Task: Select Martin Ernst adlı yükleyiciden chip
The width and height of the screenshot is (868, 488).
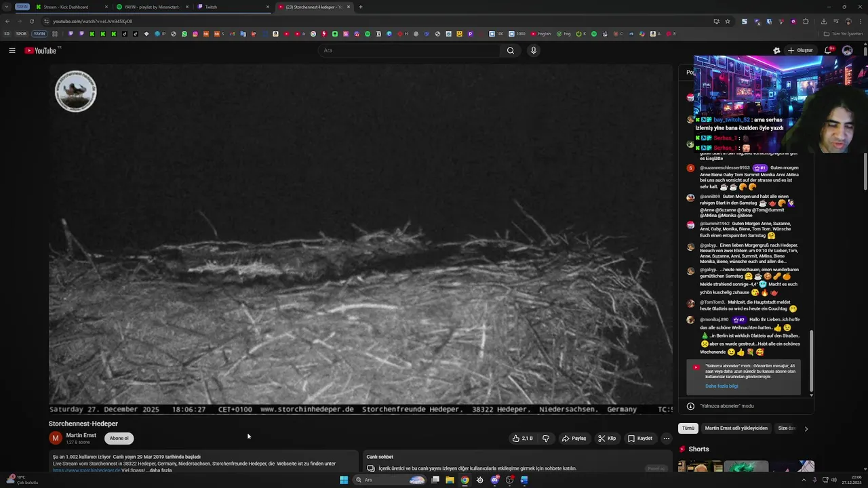Action: coord(736,428)
